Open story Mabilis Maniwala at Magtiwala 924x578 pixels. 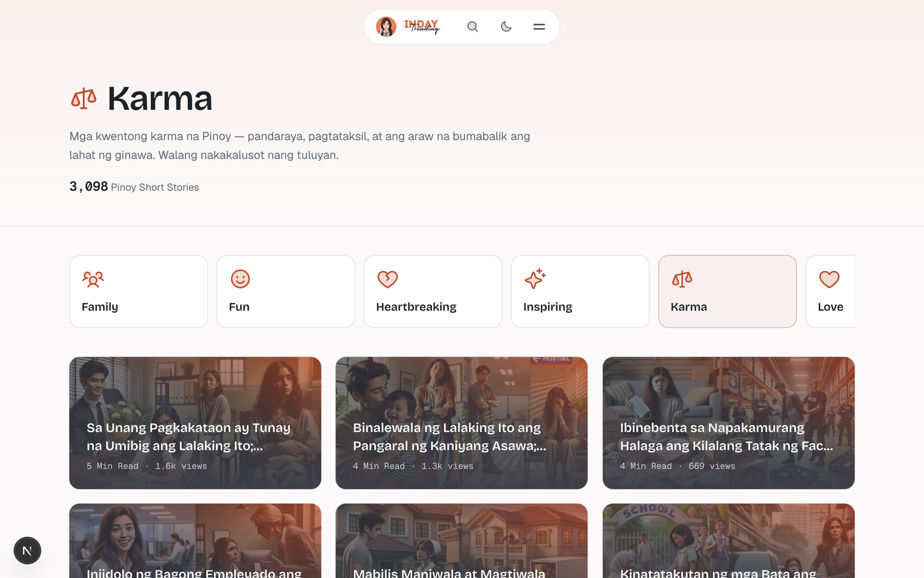pyautogui.click(x=462, y=541)
